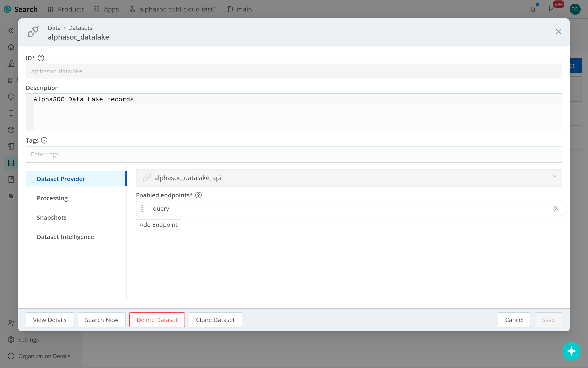588x368 pixels.
Task: Open the Knowledge book sidebar icon
Action: 11,179
